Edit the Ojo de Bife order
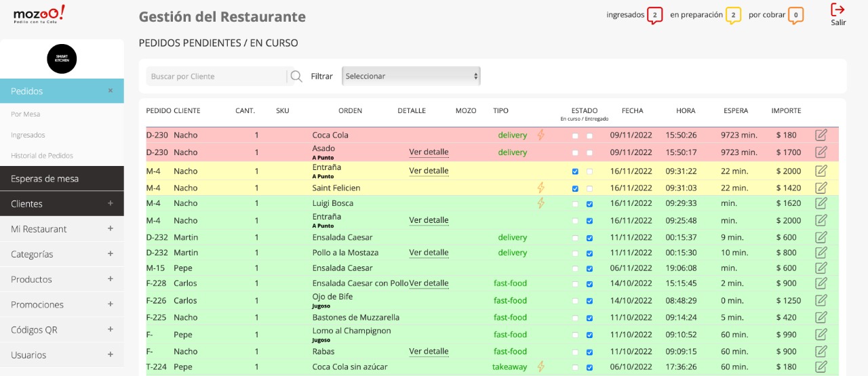 coord(821,300)
